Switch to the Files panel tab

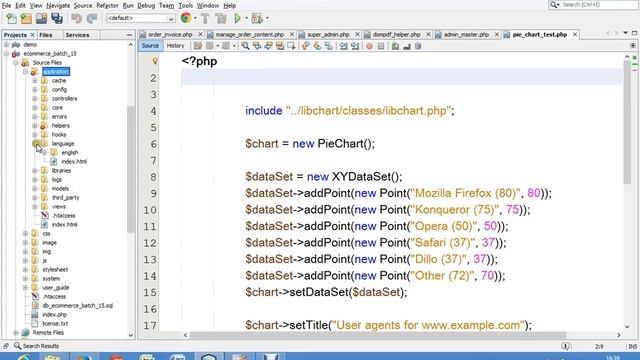46,35
